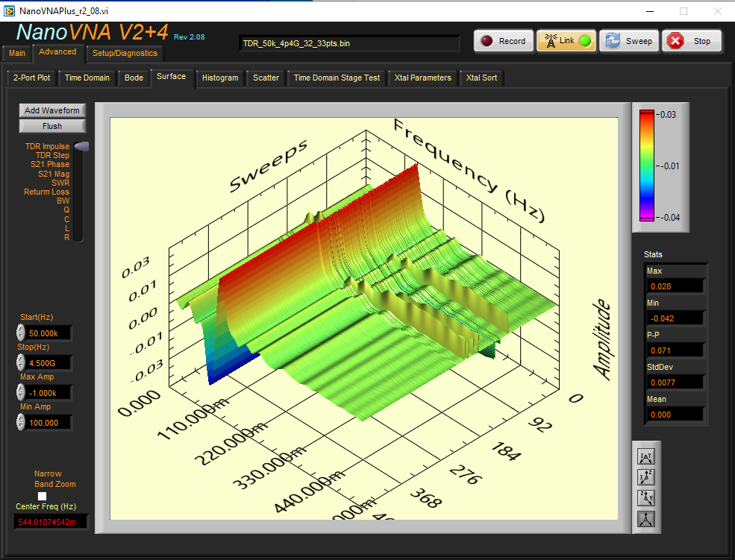Select "TDR Step" on the waveform slider
The height and width of the screenshot is (560, 735).
click(x=52, y=155)
